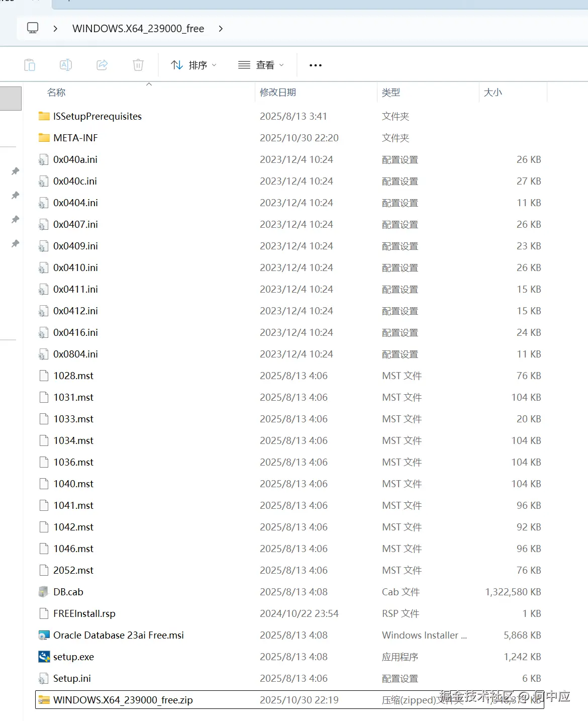The width and height of the screenshot is (588, 721).
Task: Select the META-INF folder icon
Action: [x=44, y=138]
